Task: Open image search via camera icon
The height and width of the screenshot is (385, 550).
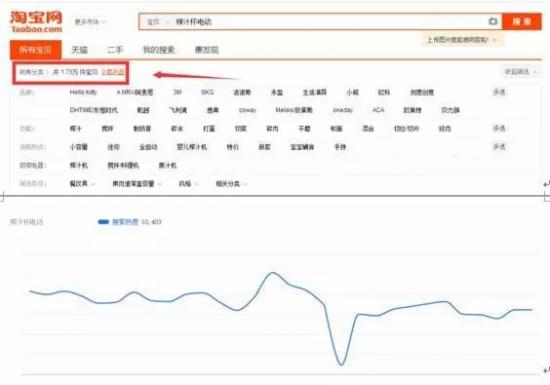Action: 493,21
